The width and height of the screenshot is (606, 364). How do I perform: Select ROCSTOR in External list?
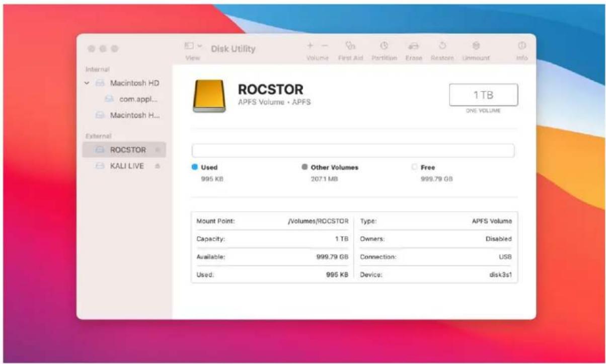[x=124, y=150]
